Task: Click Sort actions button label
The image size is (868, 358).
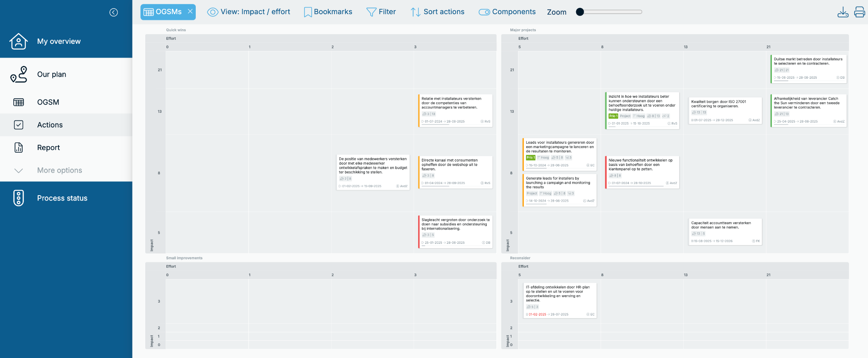Action: pyautogui.click(x=444, y=12)
